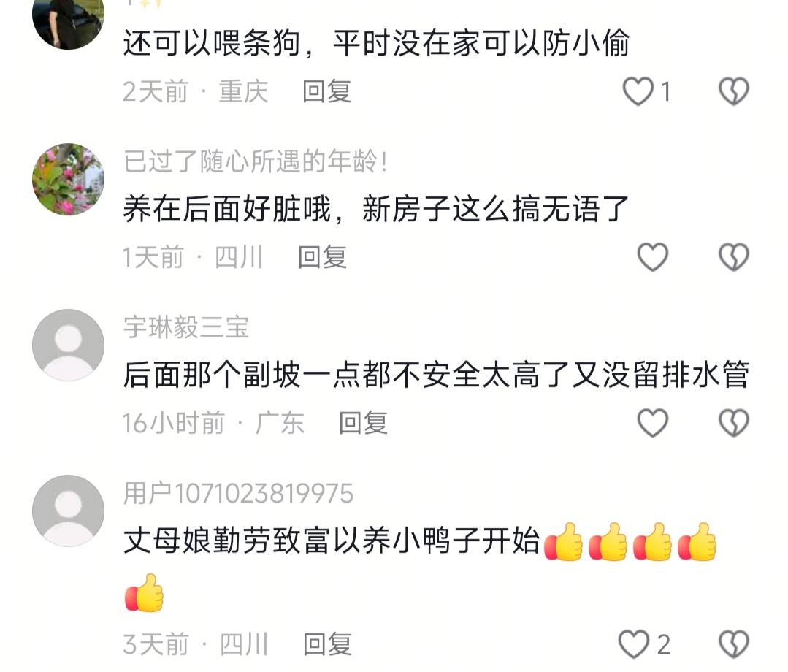Tap the flower avatar thumbnail
The height and width of the screenshot is (672, 788).
point(69,180)
